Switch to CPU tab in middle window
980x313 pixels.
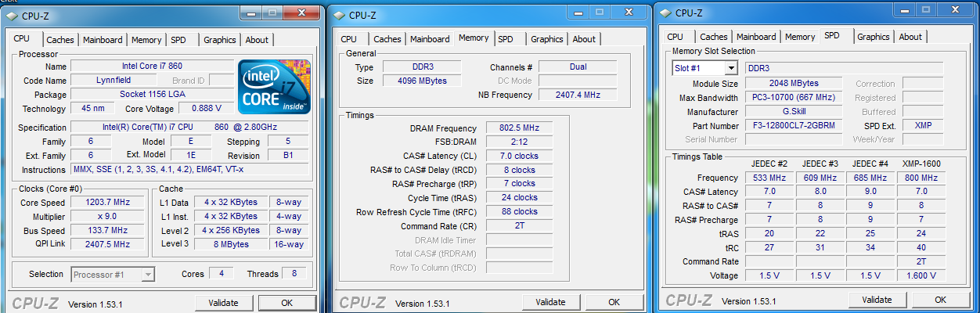coord(349,39)
